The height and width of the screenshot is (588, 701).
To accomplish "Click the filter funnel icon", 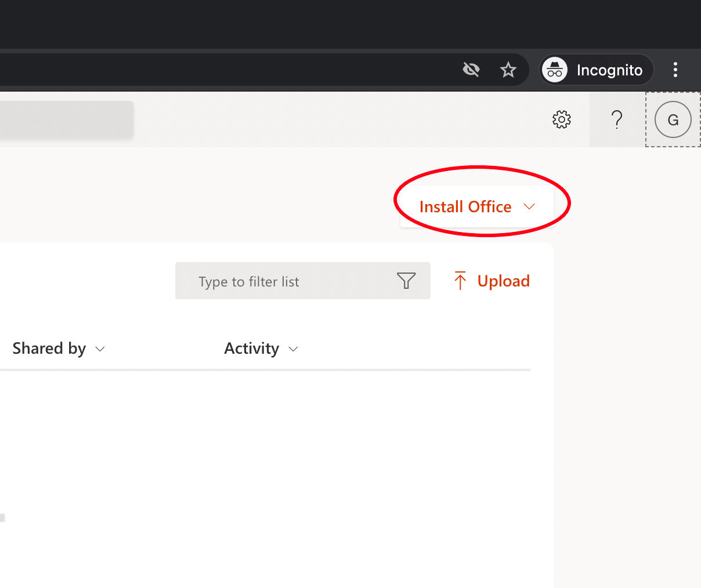I will pos(406,281).
